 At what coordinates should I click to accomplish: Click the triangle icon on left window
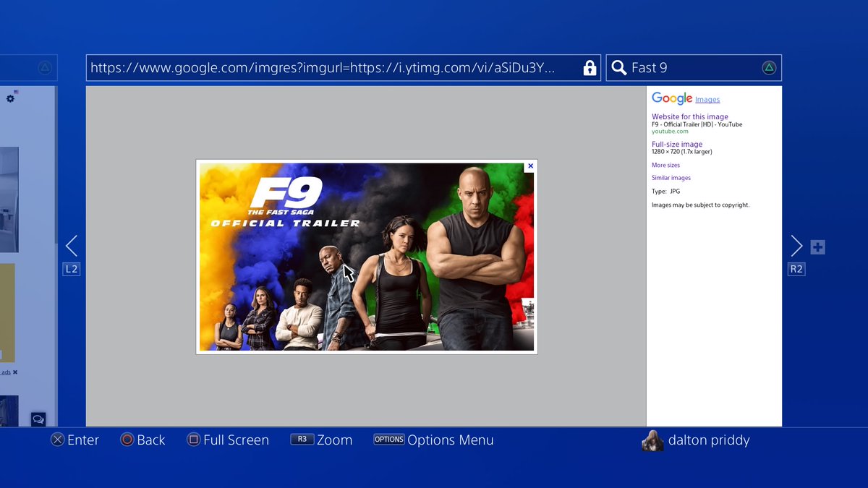click(x=45, y=68)
